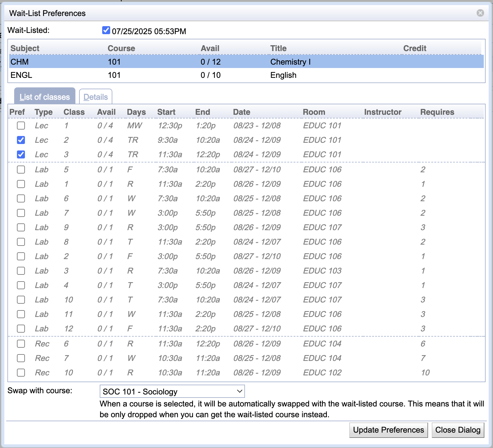Check preference for Lab 4 T 3:00p
Image resolution: width=493 pixels, height=448 pixels.
click(21, 285)
